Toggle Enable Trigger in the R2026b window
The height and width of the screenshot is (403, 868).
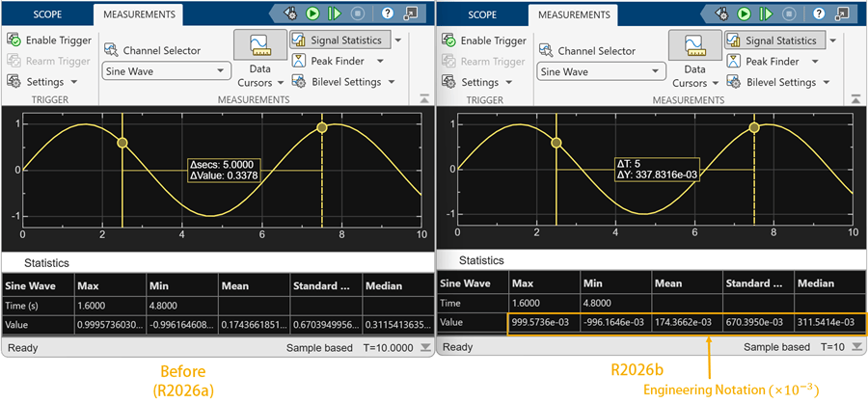(x=484, y=40)
